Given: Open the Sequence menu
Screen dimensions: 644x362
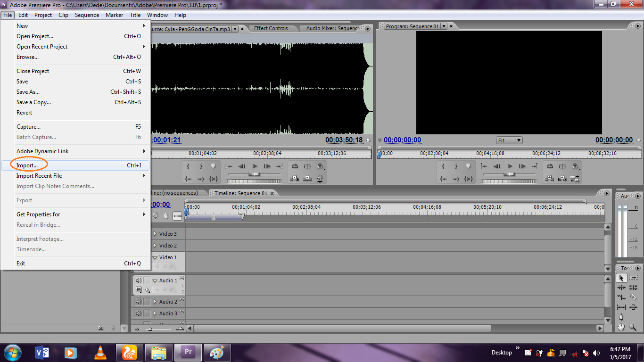Looking at the screenshot, I should 87,15.
